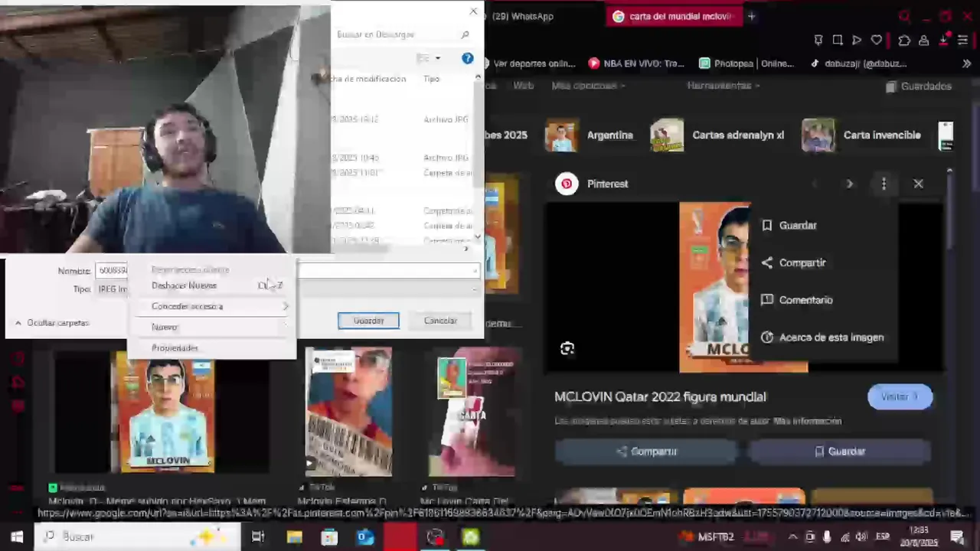The image size is (980, 551).
Task: Click the Google Lens icon on image
Action: [x=567, y=349]
